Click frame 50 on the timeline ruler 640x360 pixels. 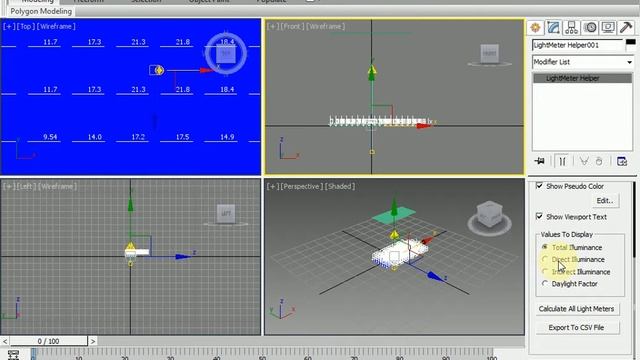(x=262, y=354)
